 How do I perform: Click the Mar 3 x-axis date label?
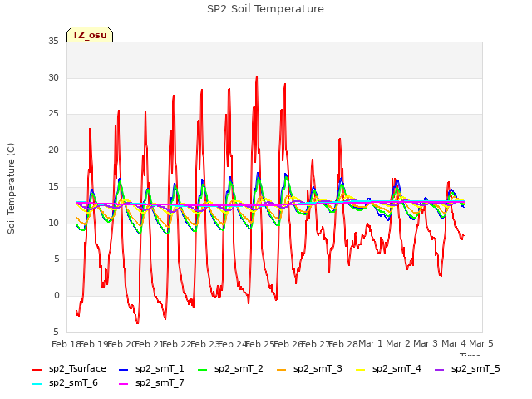pos(426,343)
